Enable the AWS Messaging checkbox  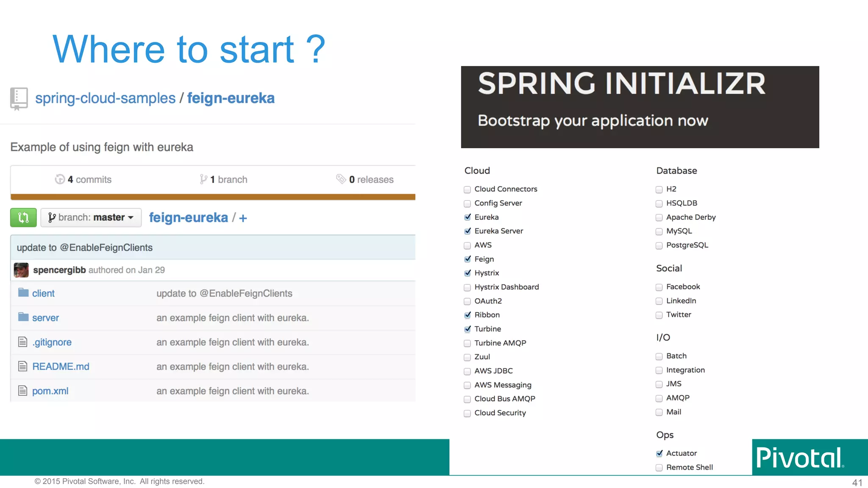coord(467,385)
